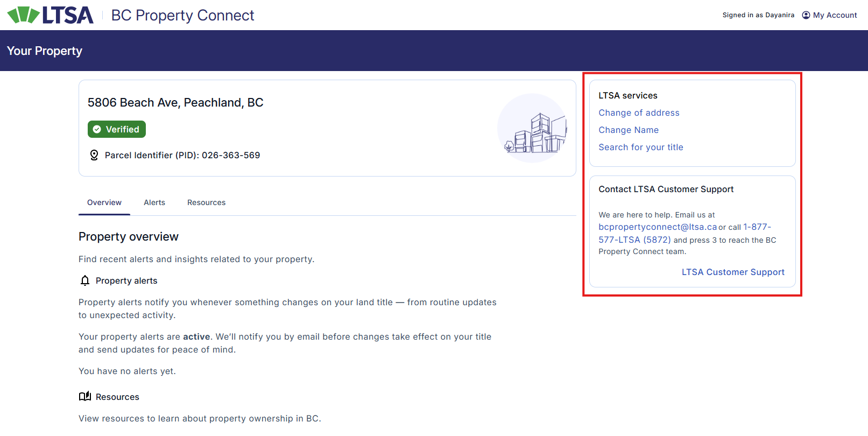Image resolution: width=868 pixels, height=436 pixels.
Task: Click the BC Property Connect title
Action: (x=182, y=15)
